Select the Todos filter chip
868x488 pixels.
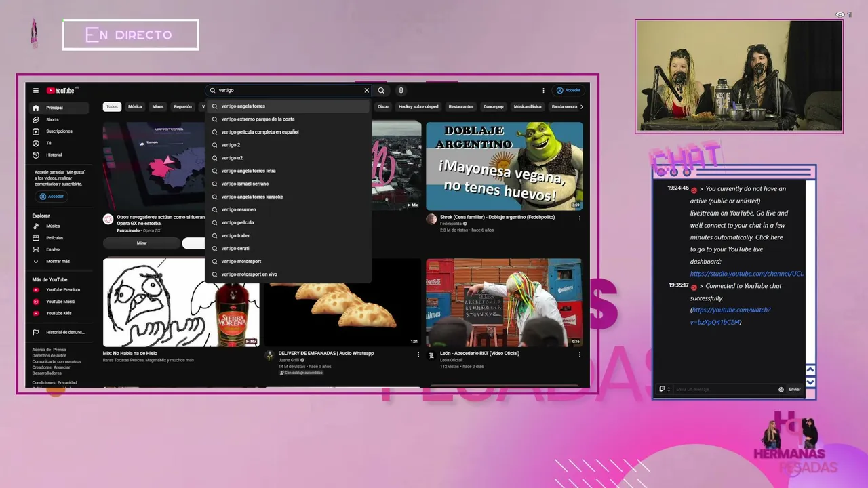click(x=112, y=106)
